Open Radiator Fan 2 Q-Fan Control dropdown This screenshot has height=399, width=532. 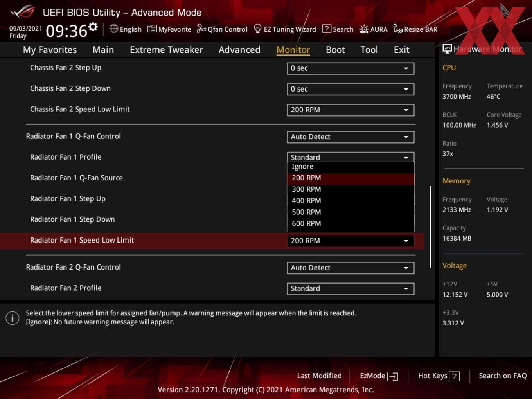pyautogui.click(x=350, y=268)
